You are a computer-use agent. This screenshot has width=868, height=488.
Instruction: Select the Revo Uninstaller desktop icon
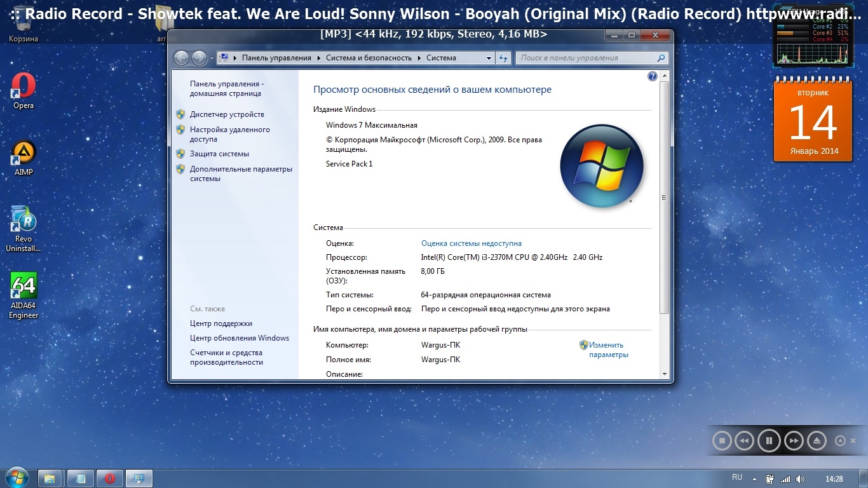24,229
